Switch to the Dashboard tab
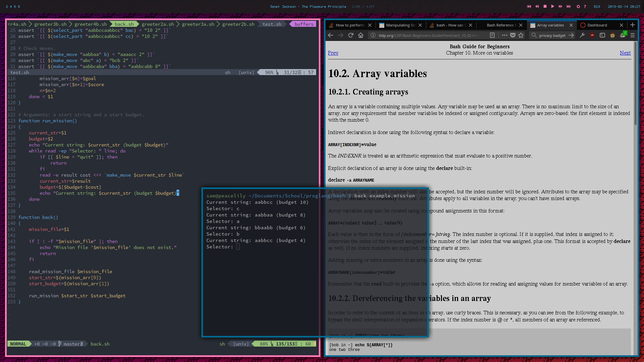Image resolution: width=644 pixels, height=362 pixels. (597, 25)
